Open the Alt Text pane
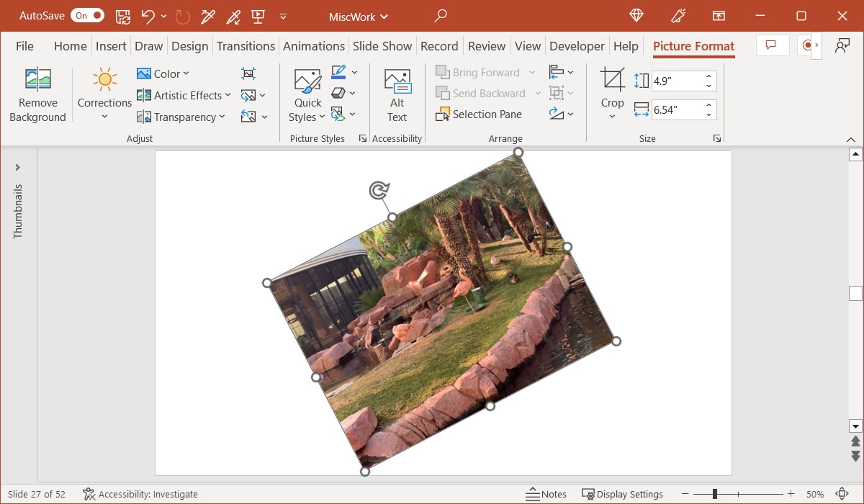The width and height of the screenshot is (864, 504). coord(397,94)
